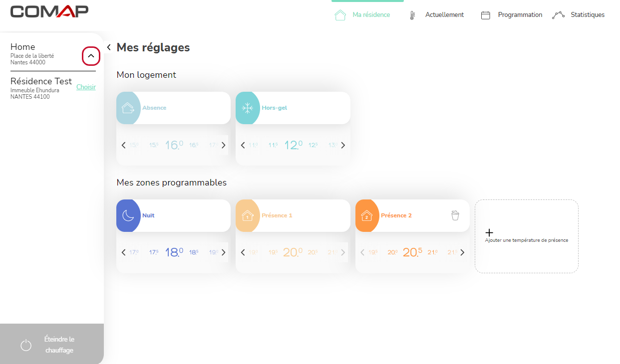620x364 pixels.
Task: Click the Hors-gel snowflake icon
Action: point(248,108)
